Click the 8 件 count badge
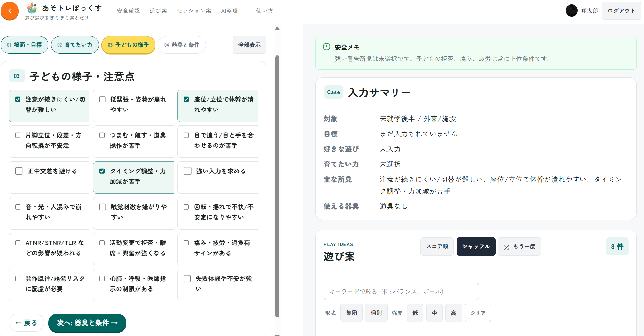The image size is (644, 336). (x=617, y=247)
